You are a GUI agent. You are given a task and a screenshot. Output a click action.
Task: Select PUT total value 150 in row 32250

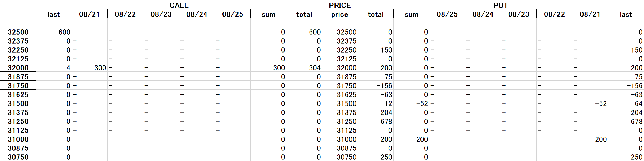[x=376, y=50]
